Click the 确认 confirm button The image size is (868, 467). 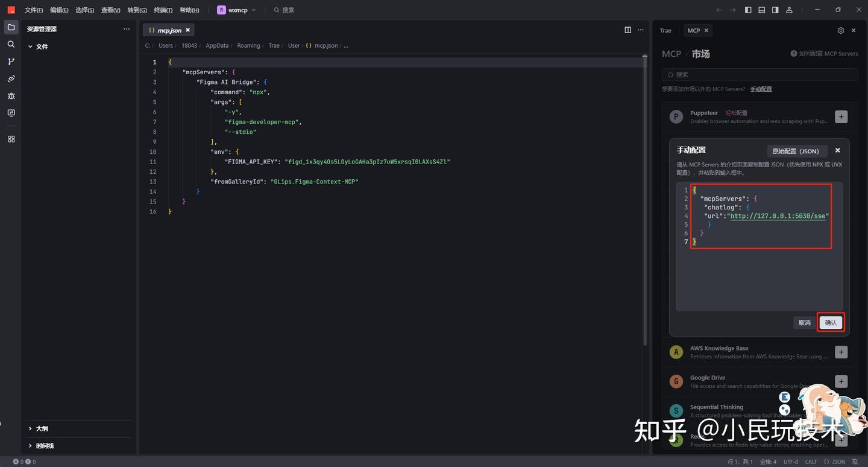(x=831, y=322)
